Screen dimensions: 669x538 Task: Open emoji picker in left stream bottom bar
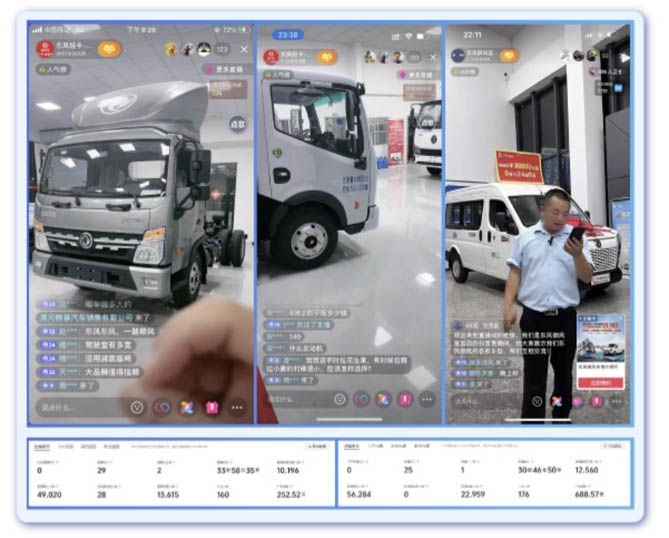coord(138,408)
